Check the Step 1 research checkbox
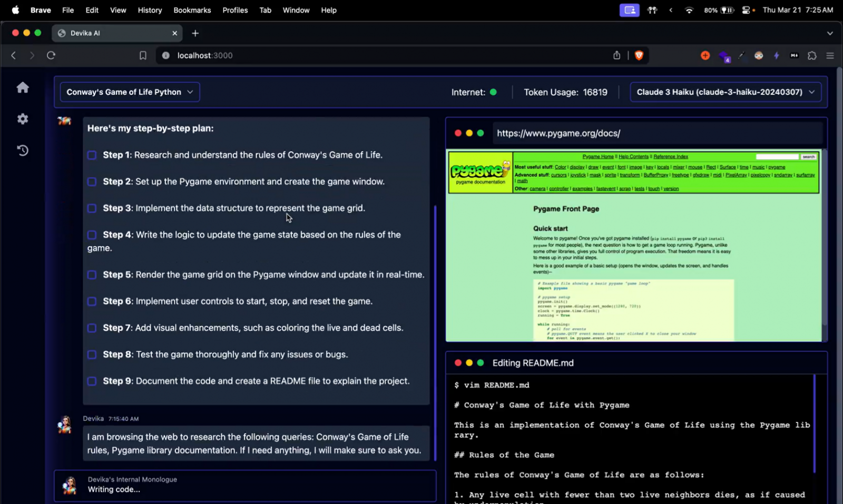843x504 pixels. (92, 155)
